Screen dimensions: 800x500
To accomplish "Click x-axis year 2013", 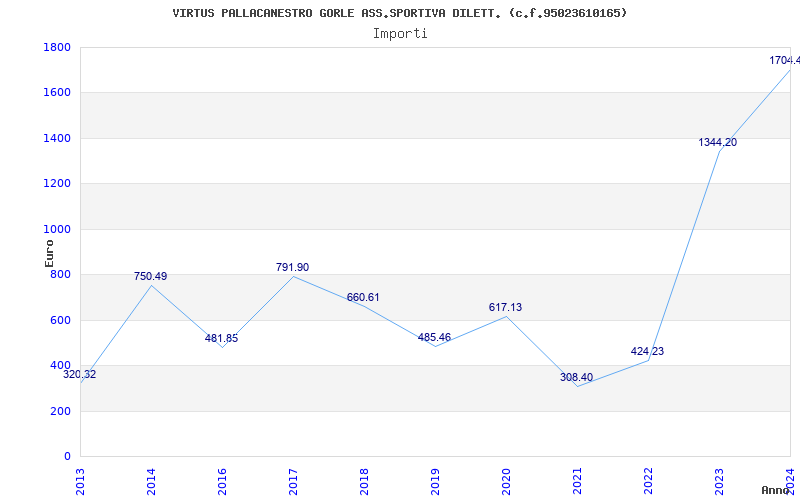I will click(80, 481).
